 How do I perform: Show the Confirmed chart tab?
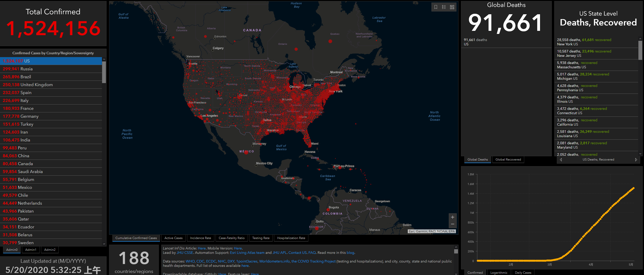pos(475,272)
